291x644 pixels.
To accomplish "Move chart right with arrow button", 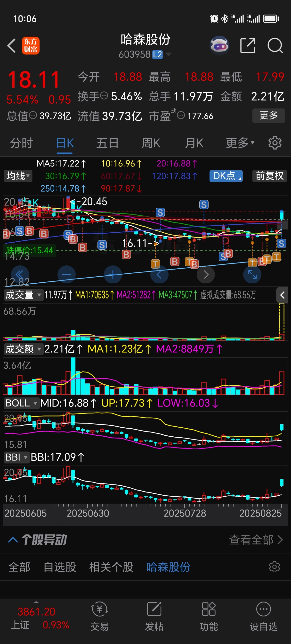I will [206, 274].
